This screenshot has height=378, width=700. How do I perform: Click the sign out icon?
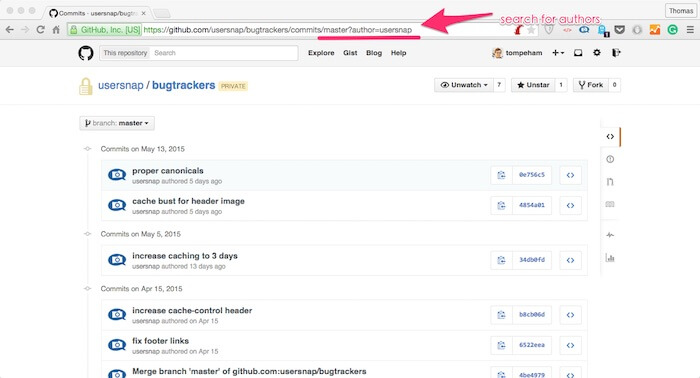click(616, 53)
